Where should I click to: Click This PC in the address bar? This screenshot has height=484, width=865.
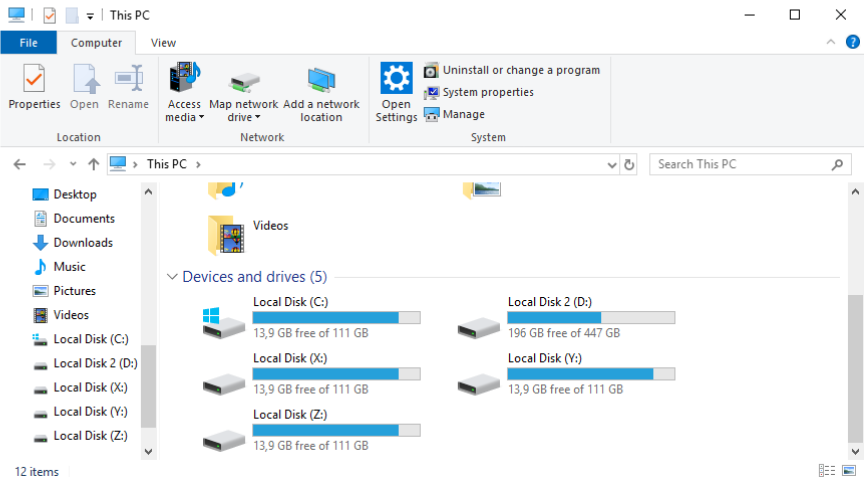[x=166, y=164]
